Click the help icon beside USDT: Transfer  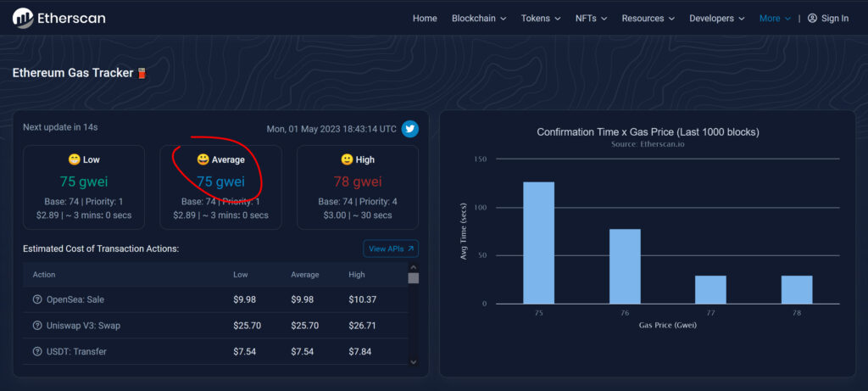click(37, 351)
